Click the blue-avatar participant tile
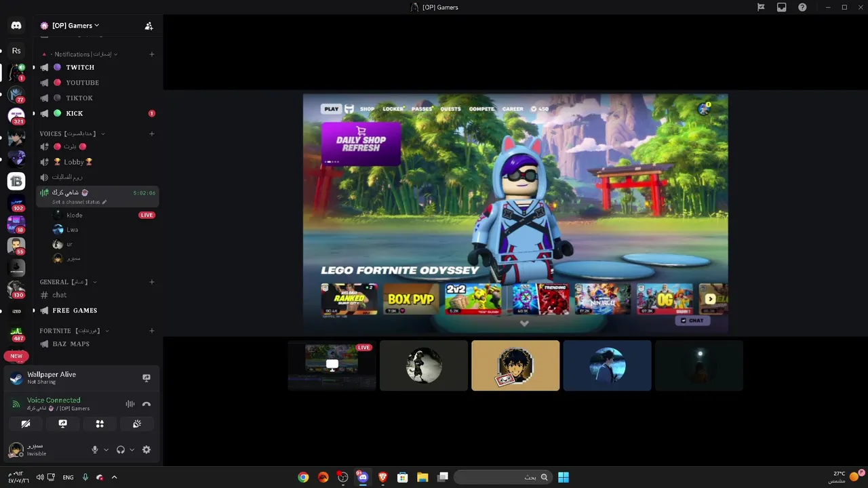The width and height of the screenshot is (868, 488). coord(607,365)
